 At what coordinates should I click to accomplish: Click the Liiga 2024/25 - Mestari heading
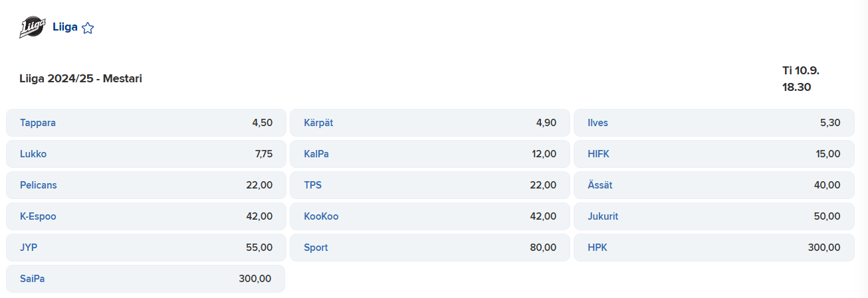(81, 78)
